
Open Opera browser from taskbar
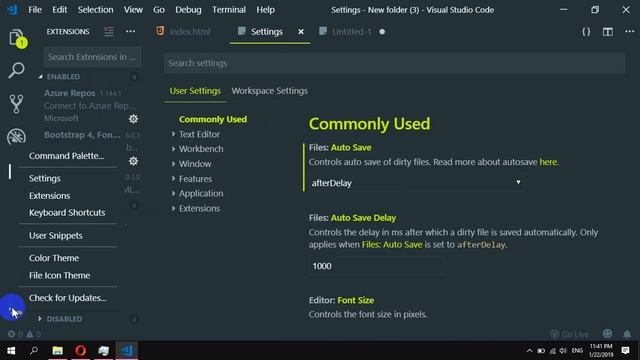click(80, 351)
